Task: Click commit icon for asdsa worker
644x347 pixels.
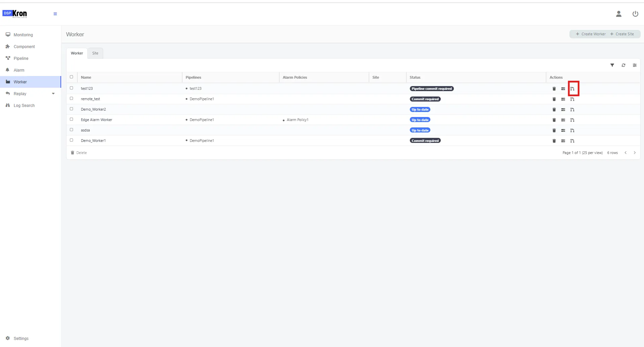Action: pyautogui.click(x=572, y=130)
